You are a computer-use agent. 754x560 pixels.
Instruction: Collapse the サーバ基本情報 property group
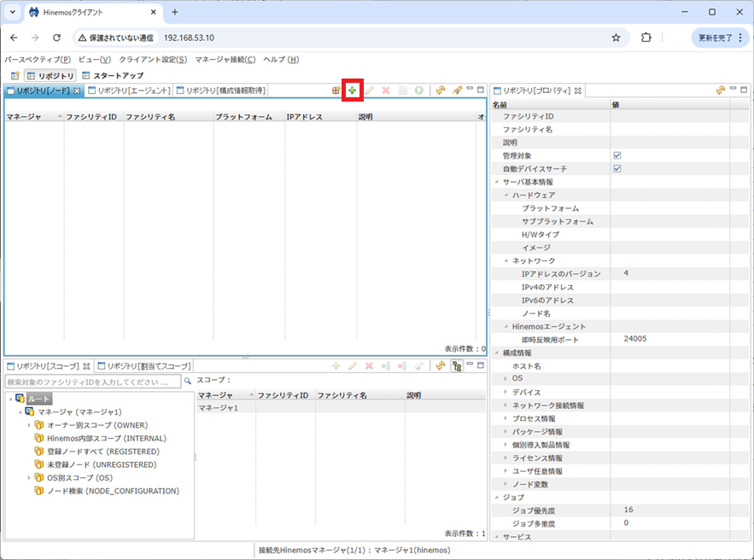(x=497, y=182)
